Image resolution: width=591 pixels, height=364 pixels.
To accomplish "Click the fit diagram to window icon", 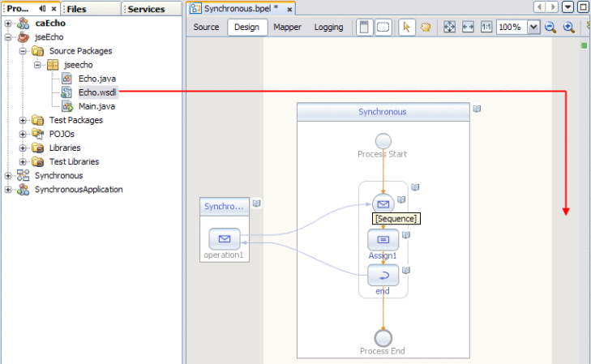I will 449,27.
